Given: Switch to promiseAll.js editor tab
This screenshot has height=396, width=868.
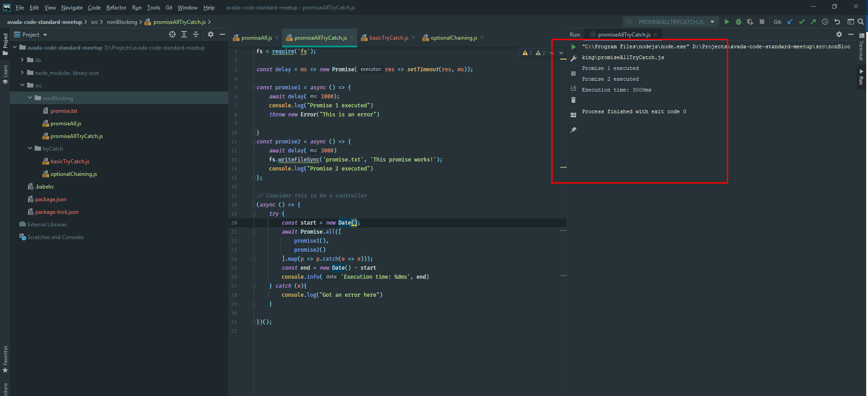Looking at the screenshot, I should pos(256,38).
